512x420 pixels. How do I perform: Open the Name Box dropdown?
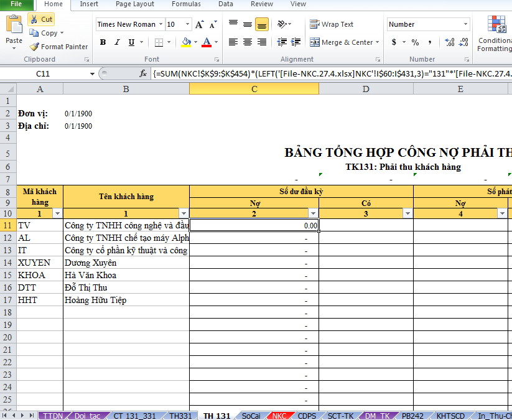click(x=92, y=74)
